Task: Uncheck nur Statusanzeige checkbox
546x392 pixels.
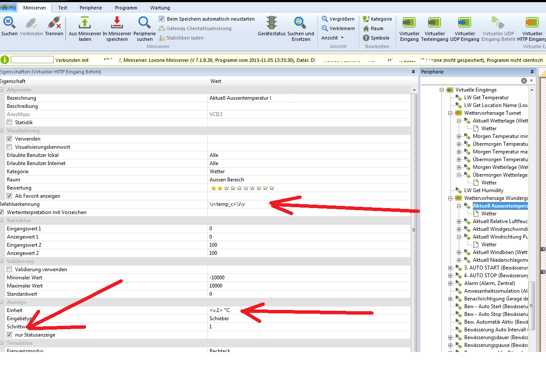Action: pos(9,335)
